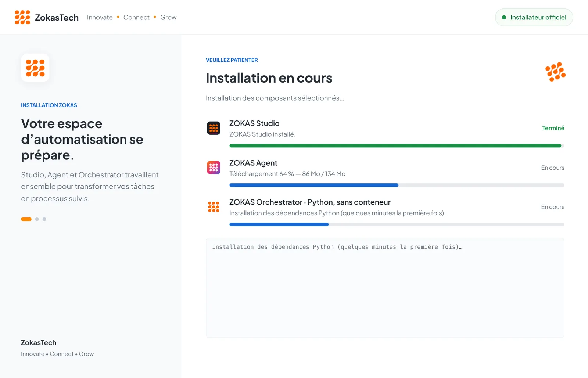
Task: Click ZOKAS Orchestrator · Python, sans conteneur title
Action: [310, 202]
